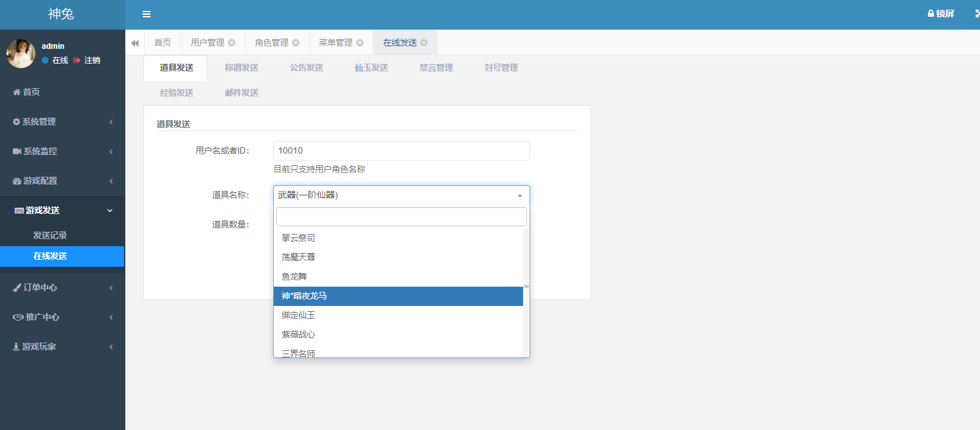Click the dropdown list scrollbar
This screenshot has width=980, height=430.
point(526,287)
